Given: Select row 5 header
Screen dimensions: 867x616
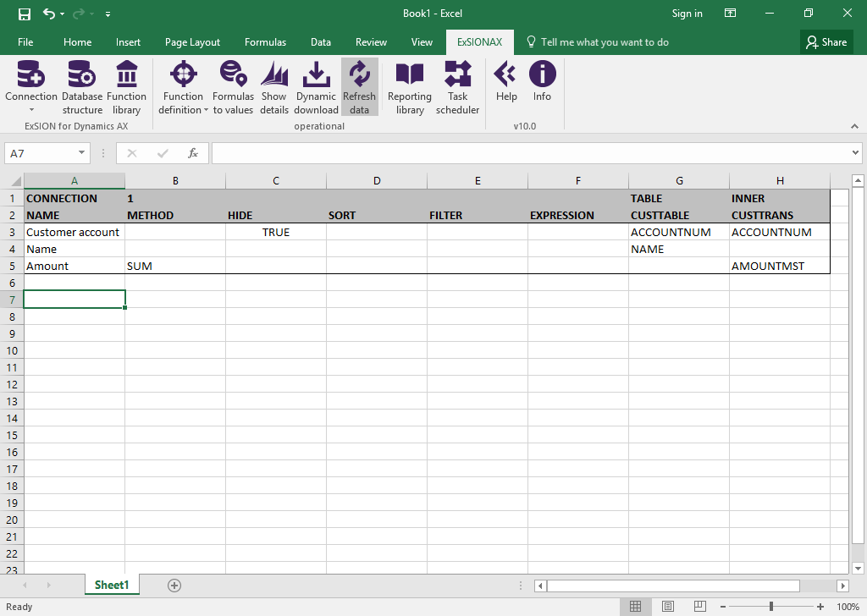Looking at the screenshot, I should [x=12, y=266].
